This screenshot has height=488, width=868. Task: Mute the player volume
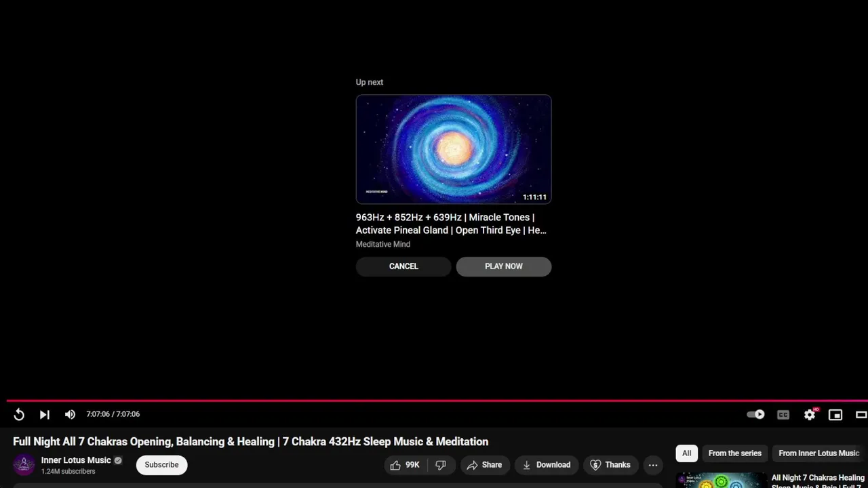[x=70, y=414]
